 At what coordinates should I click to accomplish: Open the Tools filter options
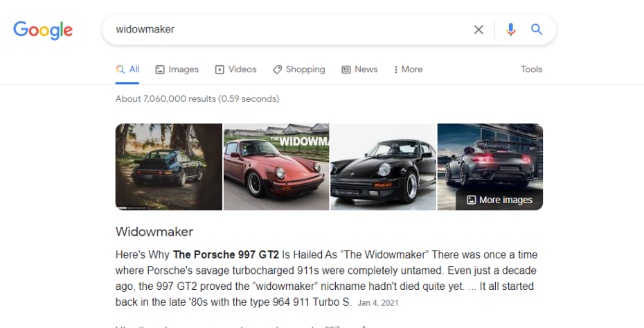pyautogui.click(x=531, y=69)
